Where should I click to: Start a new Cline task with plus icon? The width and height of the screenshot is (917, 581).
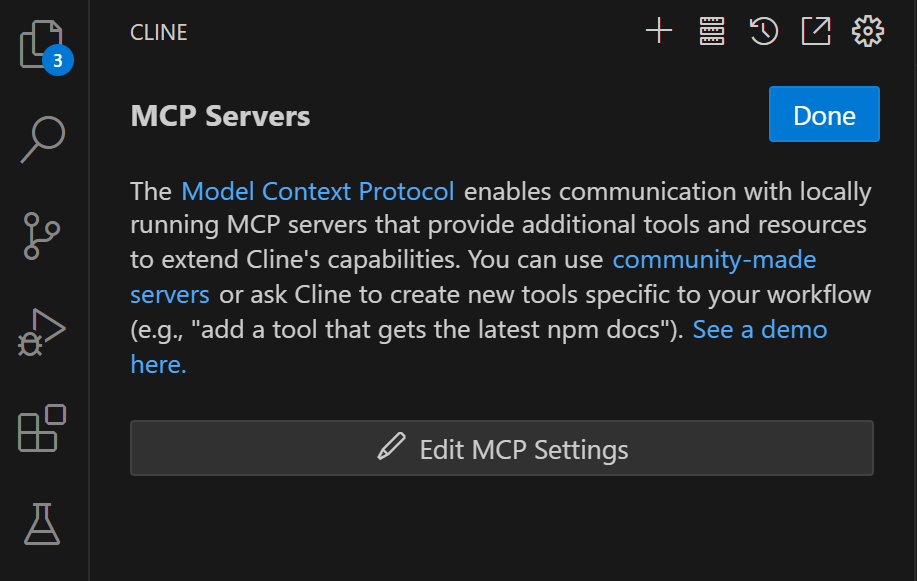659,31
